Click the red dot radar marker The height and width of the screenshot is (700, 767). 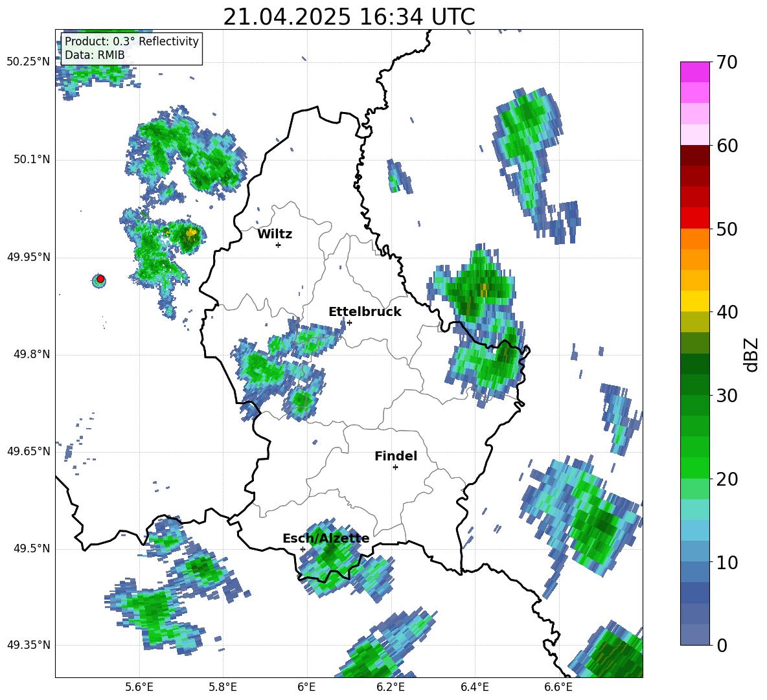pyautogui.click(x=100, y=279)
